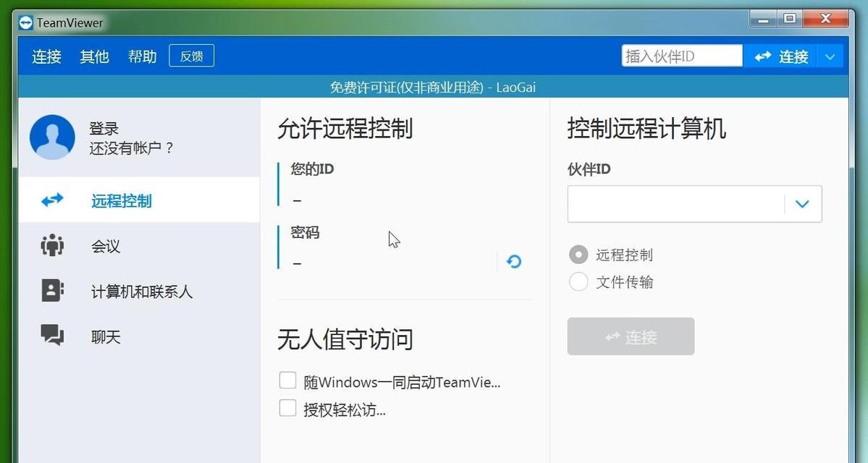Click the meeting people icon
868x463 pixels.
pyautogui.click(x=53, y=245)
